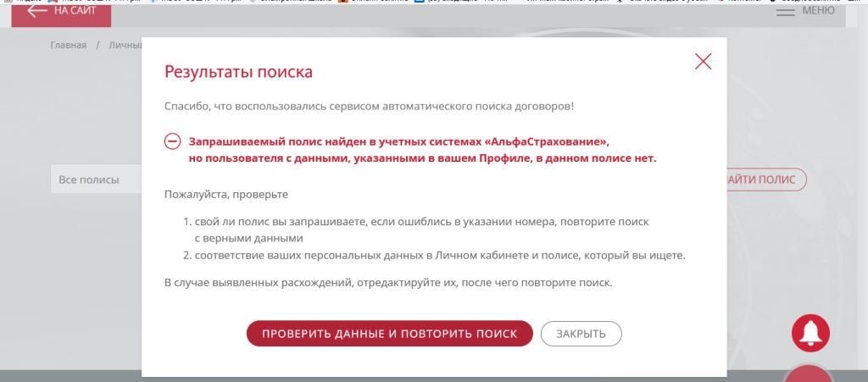Go to the Главная breadcrumb link
Screen dimensions: 868x382
point(68,45)
